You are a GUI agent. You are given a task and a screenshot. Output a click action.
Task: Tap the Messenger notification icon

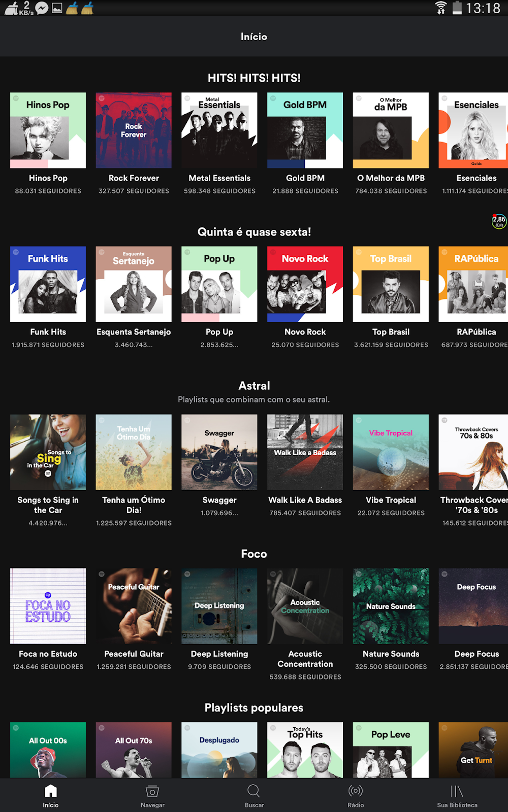tap(42, 8)
